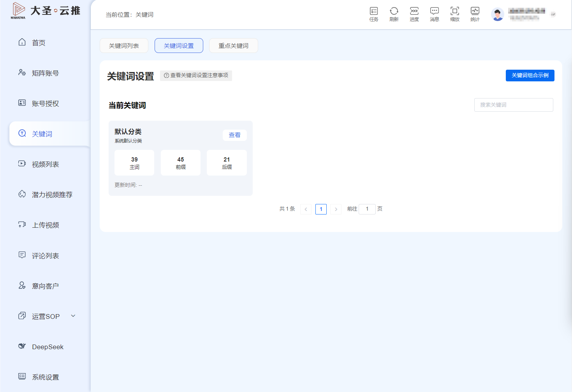
Task: Click the 39 主词 count box
Action: [x=134, y=163]
